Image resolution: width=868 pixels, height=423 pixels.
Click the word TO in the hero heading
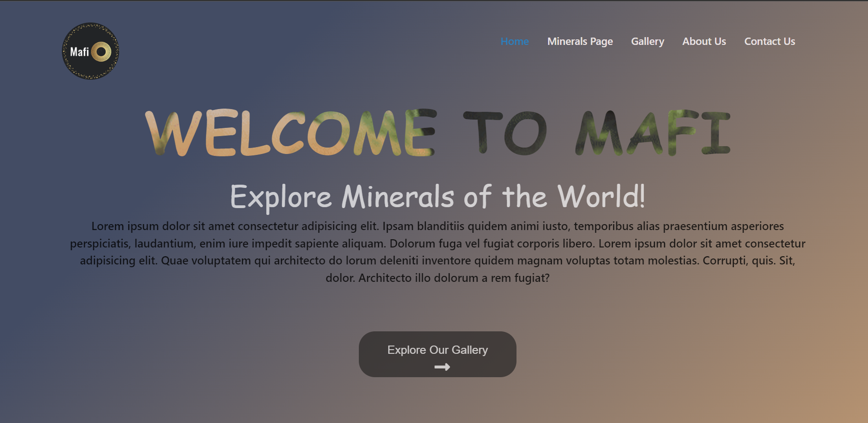(x=505, y=133)
